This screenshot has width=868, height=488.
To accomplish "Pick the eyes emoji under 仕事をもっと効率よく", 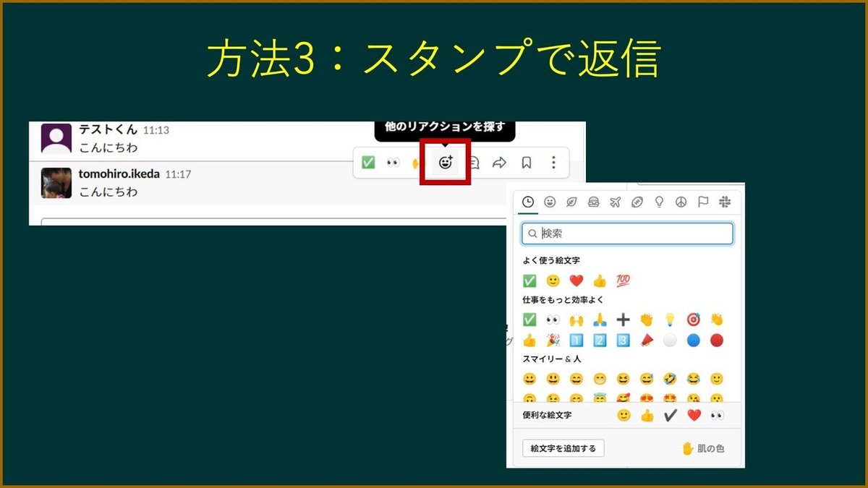I will (553, 320).
